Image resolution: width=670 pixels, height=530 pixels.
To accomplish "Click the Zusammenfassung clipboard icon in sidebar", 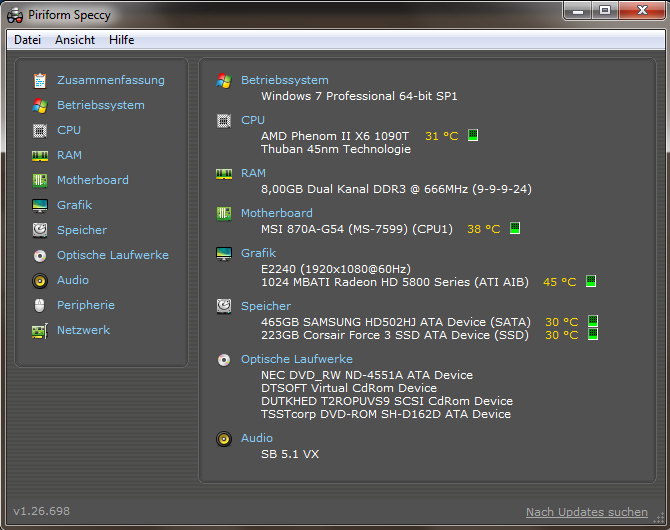I will pos(40,80).
